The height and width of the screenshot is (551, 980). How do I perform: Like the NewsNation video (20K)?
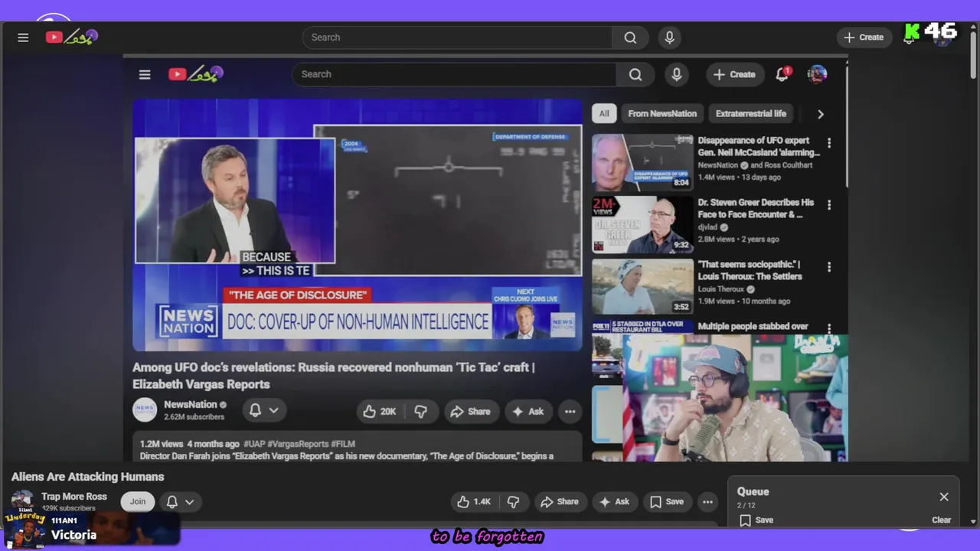[380, 412]
